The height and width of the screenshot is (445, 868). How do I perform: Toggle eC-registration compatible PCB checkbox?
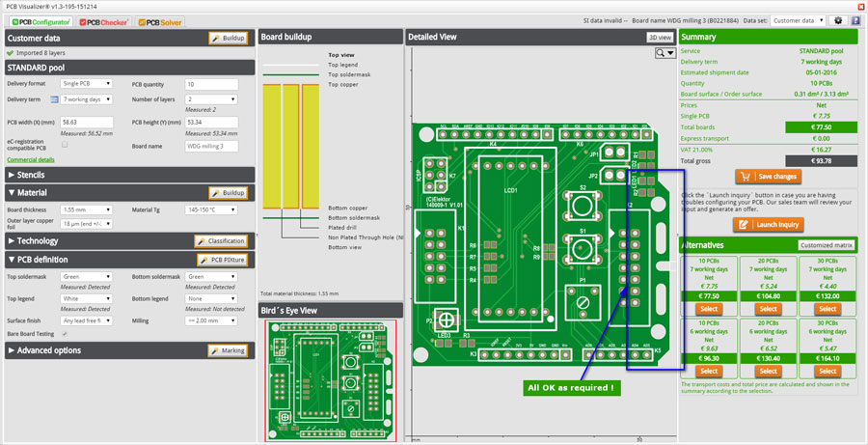(x=65, y=144)
